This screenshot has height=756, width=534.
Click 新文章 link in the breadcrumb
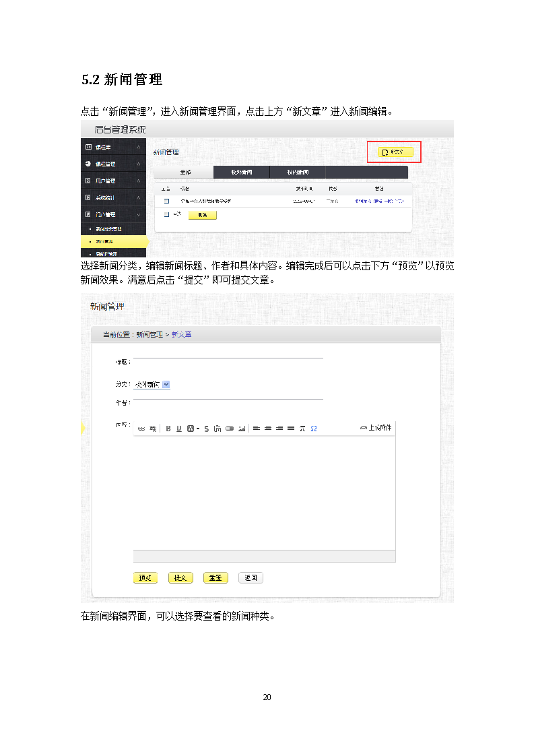182,334
